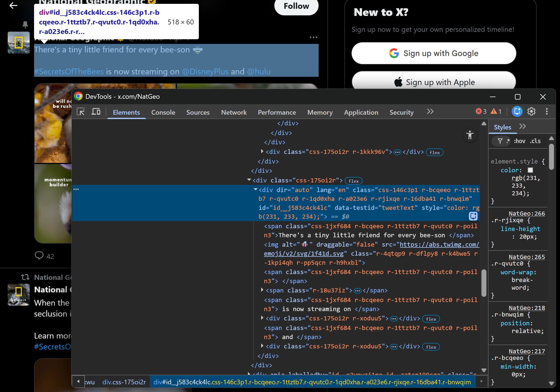Image resolution: width=560 pixels, height=392 pixels.
Task: Click the Chrome logo in DevTools title bar
Action: (78, 96)
